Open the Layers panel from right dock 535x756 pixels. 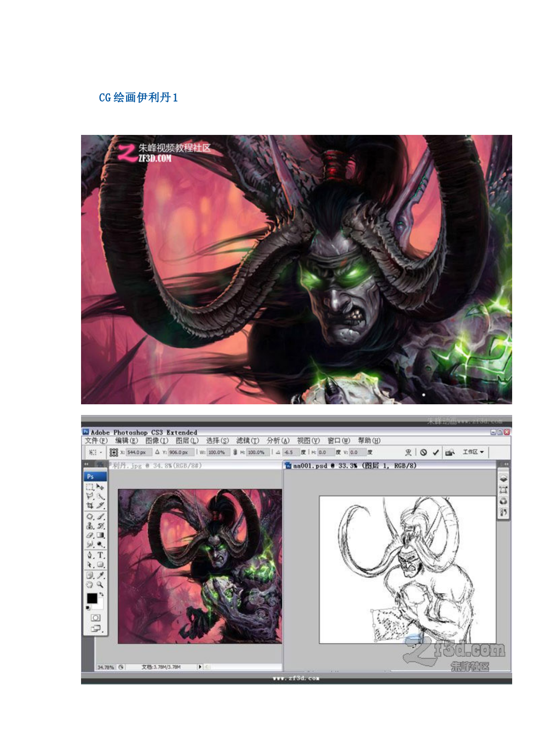click(503, 479)
